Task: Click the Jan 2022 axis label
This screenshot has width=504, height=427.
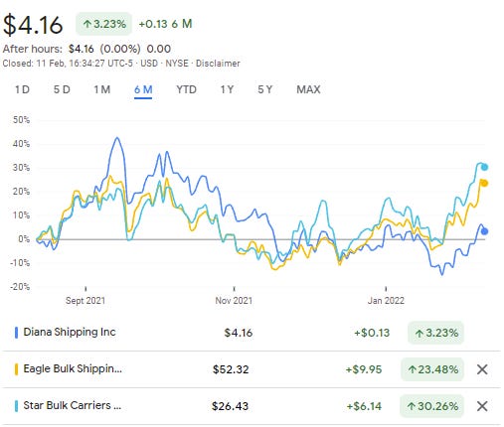Action: tap(386, 300)
